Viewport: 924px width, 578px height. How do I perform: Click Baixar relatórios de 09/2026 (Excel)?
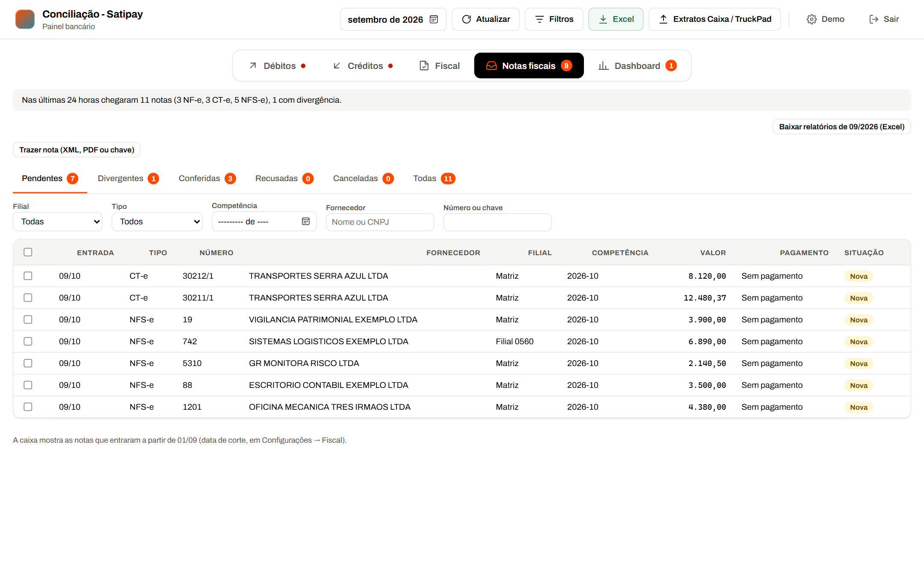(x=841, y=127)
